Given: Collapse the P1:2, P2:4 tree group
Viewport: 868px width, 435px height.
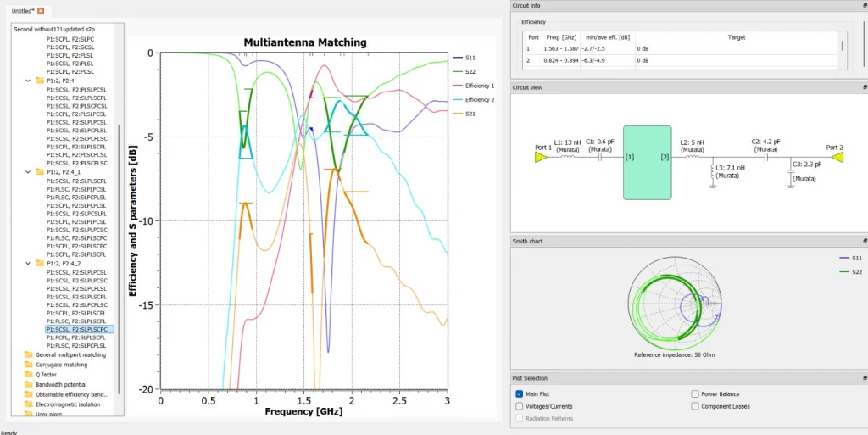Looking at the screenshot, I should click(x=29, y=81).
